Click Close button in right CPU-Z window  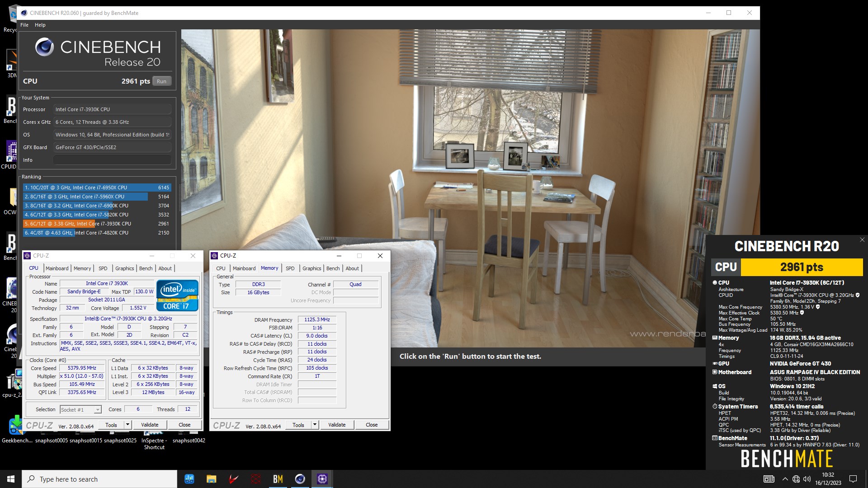pyautogui.click(x=372, y=425)
